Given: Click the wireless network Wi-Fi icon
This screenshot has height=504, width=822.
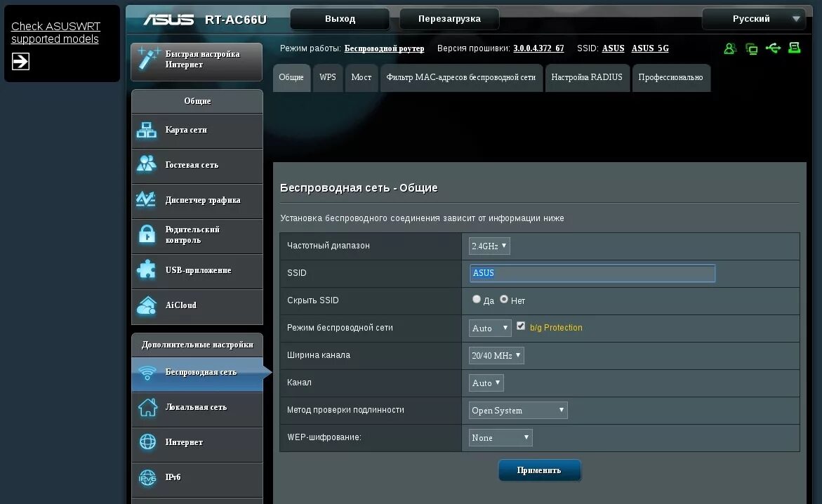Looking at the screenshot, I should [x=147, y=372].
